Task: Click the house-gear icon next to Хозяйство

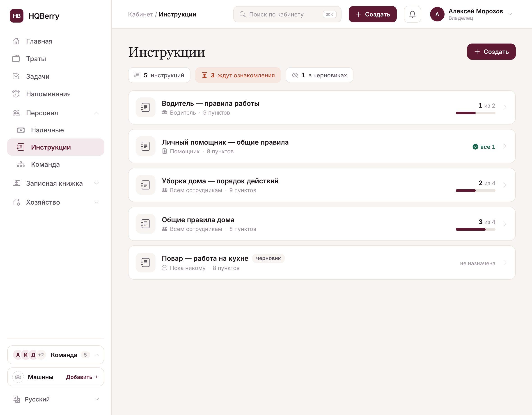Action: point(16,202)
